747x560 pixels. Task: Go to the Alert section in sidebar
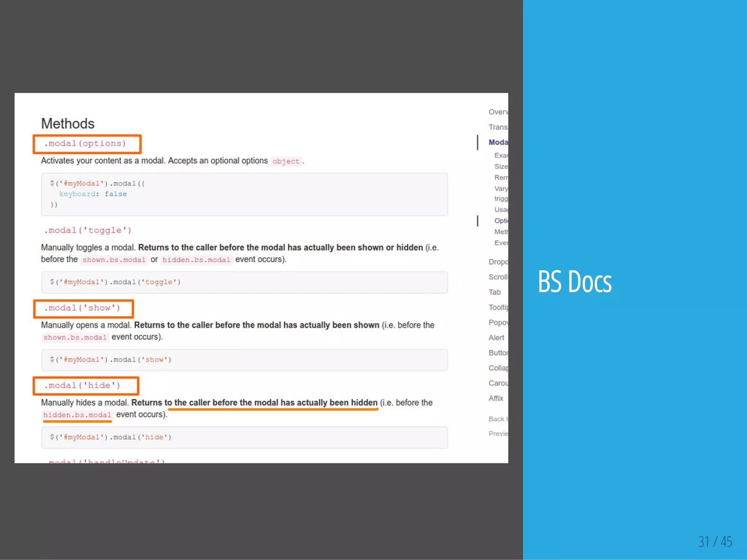(496, 338)
